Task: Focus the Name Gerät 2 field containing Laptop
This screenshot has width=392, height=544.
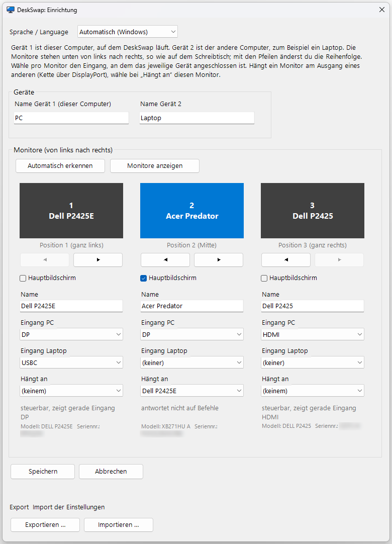Action: [197, 118]
